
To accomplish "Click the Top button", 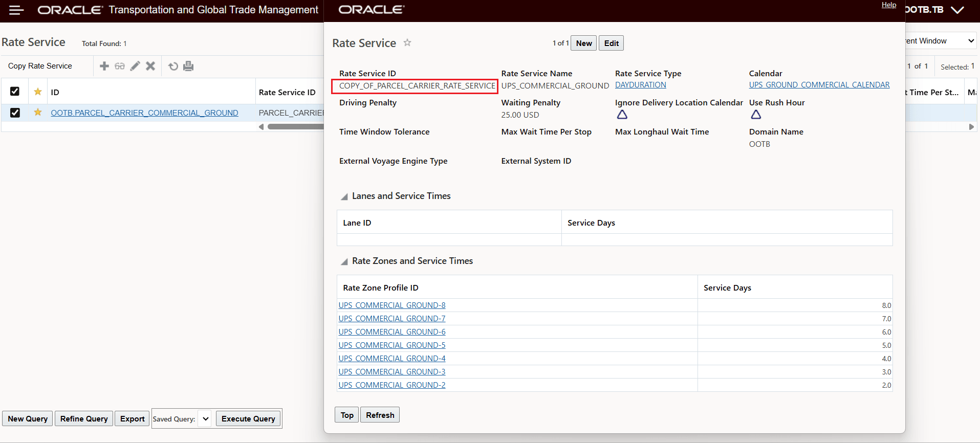I will click(x=347, y=415).
